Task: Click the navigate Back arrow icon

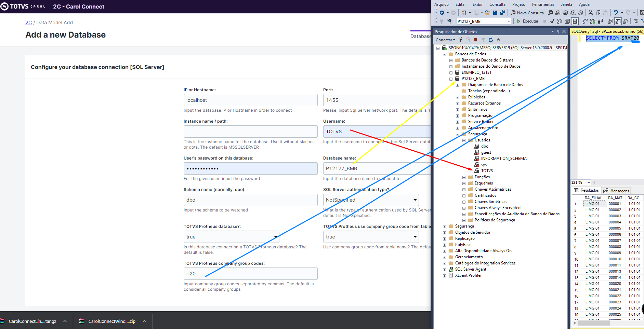Action: click(442, 13)
